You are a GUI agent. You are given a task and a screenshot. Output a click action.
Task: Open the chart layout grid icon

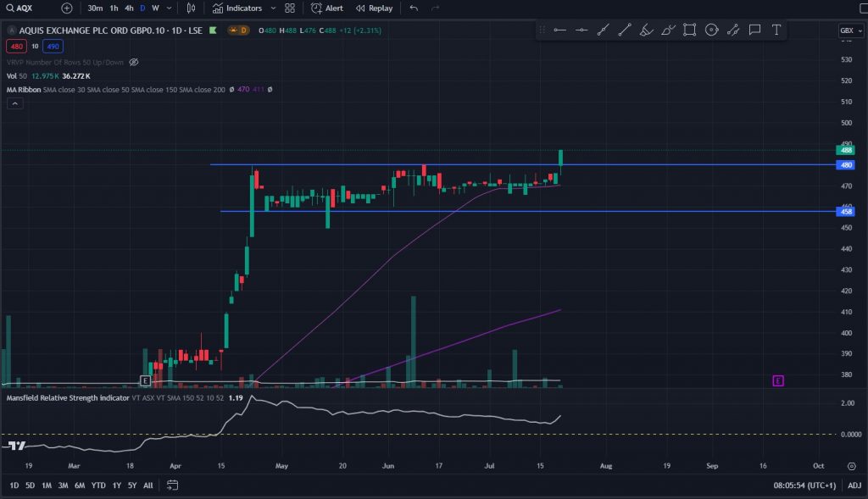tap(290, 8)
